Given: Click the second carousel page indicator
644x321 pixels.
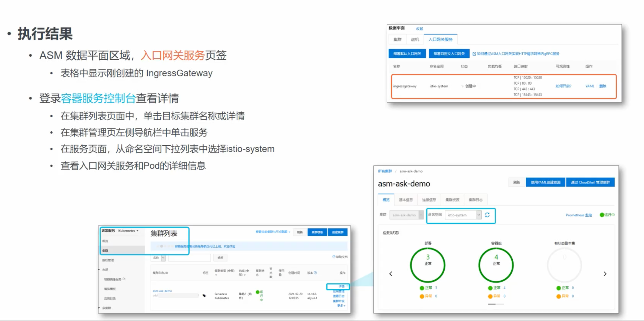Looking at the screenshot, I should click(500, 304).
